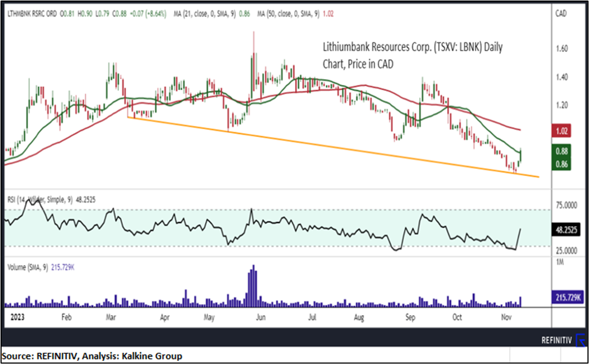This screenshot has width=589, height=364.
Task: Click the +0.07 (+8.64%) change value
Action: (x=148, y=14)
